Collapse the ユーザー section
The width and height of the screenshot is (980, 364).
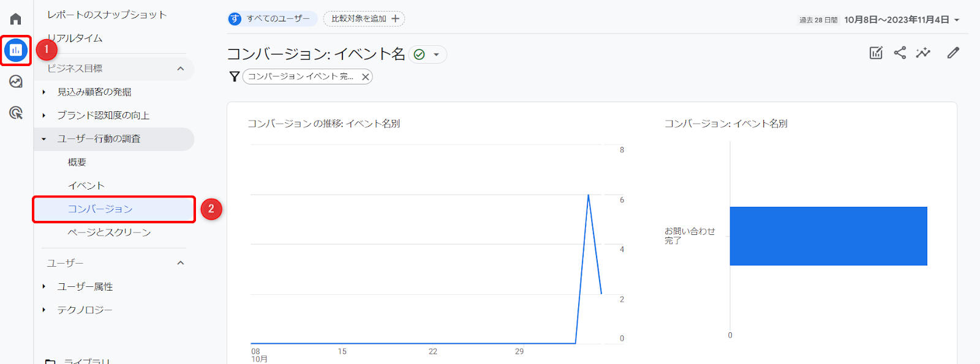point(181,263)
